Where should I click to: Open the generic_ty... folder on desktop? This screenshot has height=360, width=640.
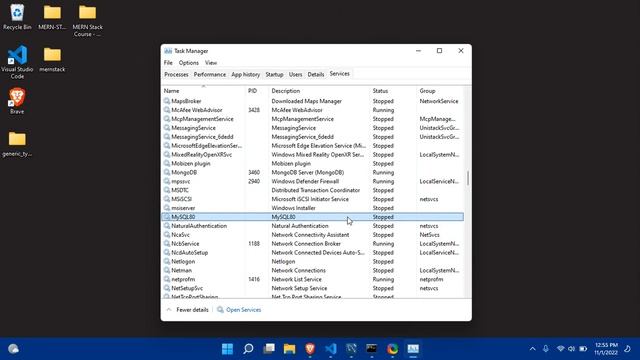17,144
